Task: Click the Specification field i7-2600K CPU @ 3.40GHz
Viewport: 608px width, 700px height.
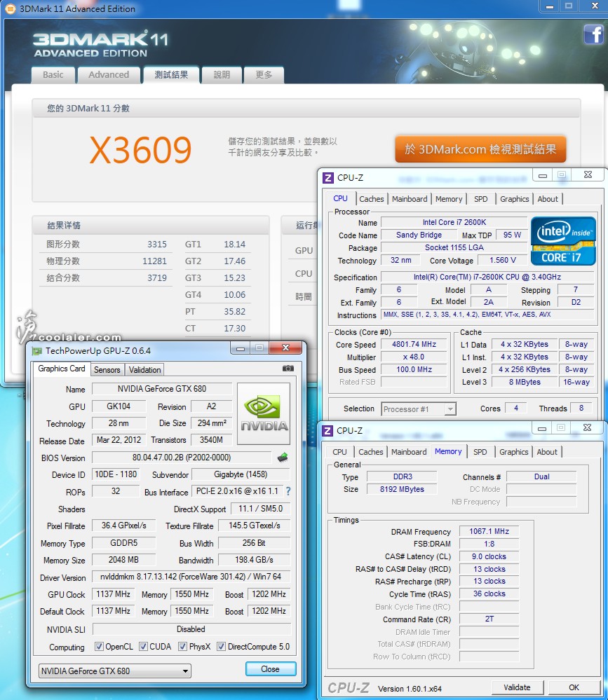Action: (x=487, y=277)
